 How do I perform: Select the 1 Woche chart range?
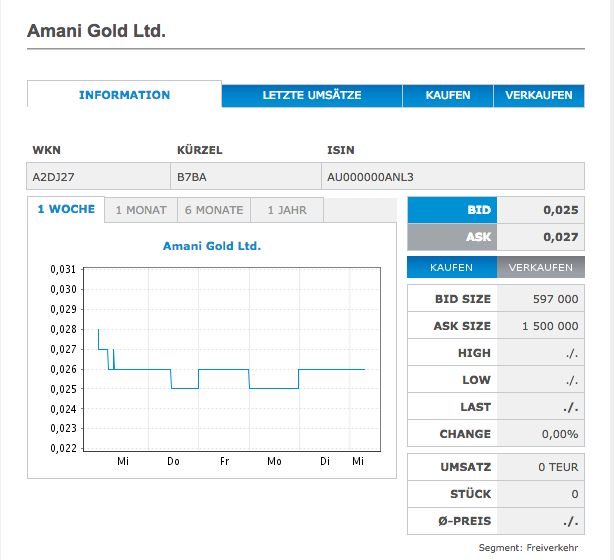[x=66, y=210]
